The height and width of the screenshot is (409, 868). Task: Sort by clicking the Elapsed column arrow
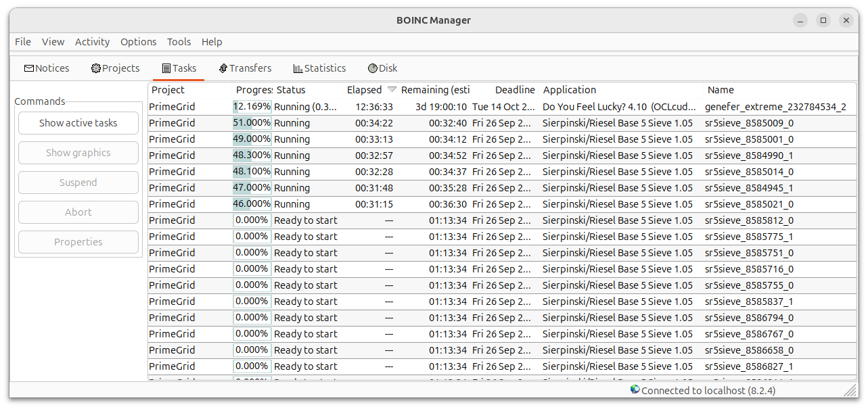(x=391, y=89)
